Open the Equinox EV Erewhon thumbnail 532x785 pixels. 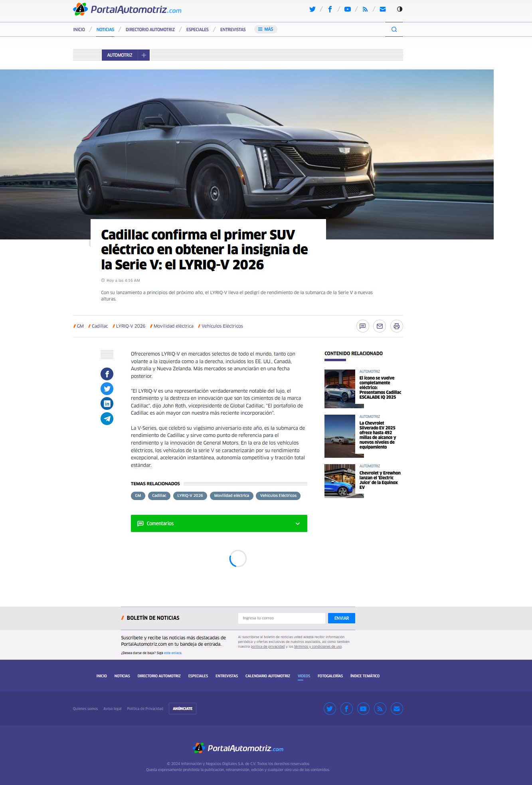pyautogui.click(x=340, y=481)
